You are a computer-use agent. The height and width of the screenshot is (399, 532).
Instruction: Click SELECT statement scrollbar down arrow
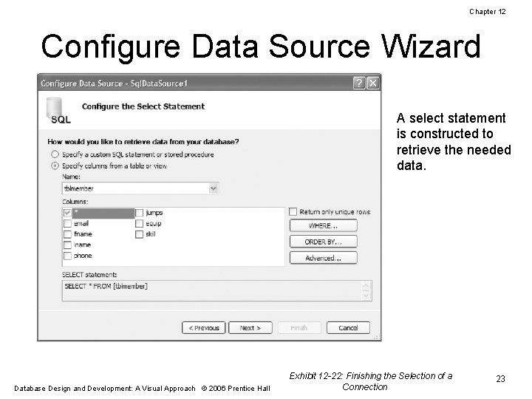tap(366, 296)
